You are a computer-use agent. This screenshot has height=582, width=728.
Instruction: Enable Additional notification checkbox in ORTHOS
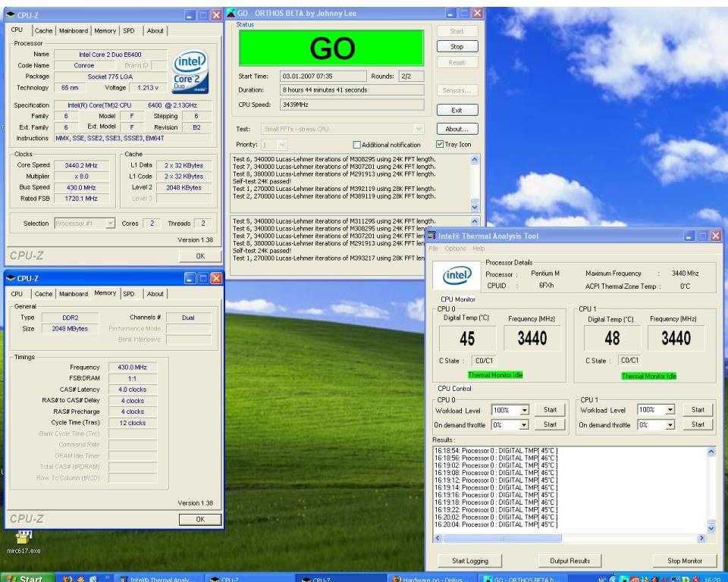(356, 145)
